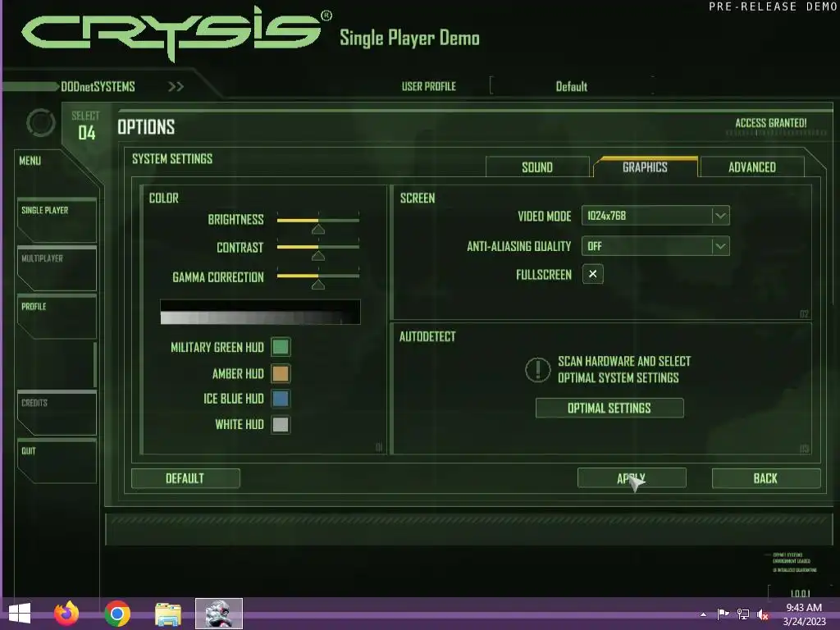Image resolution: width=840 pixels, height=630 pixels.
Task: Click the autodetect exclamation info icon
Action: point(538,370)
